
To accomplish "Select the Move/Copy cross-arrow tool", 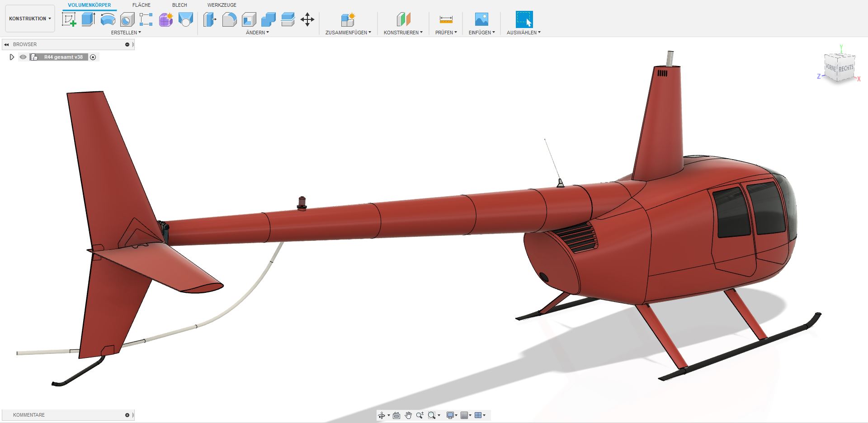I will coord(307,19).
